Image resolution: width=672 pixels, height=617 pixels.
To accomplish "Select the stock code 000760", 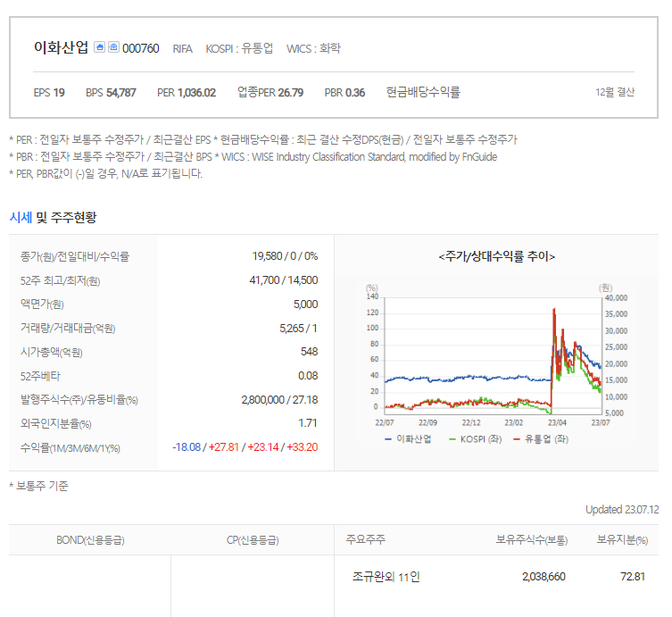I will point(141,48).
